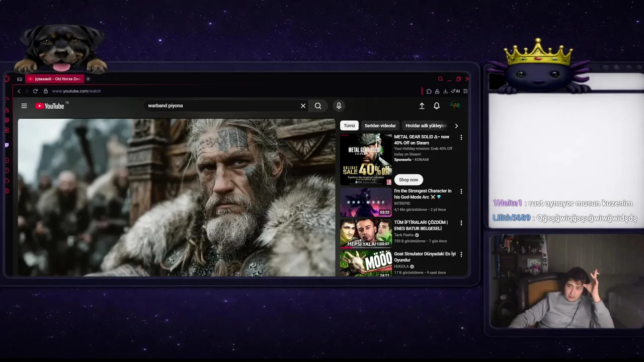This screenshot has width=644, height=362.
Task: Run search with the magnifier button
Action: point(318,106)
